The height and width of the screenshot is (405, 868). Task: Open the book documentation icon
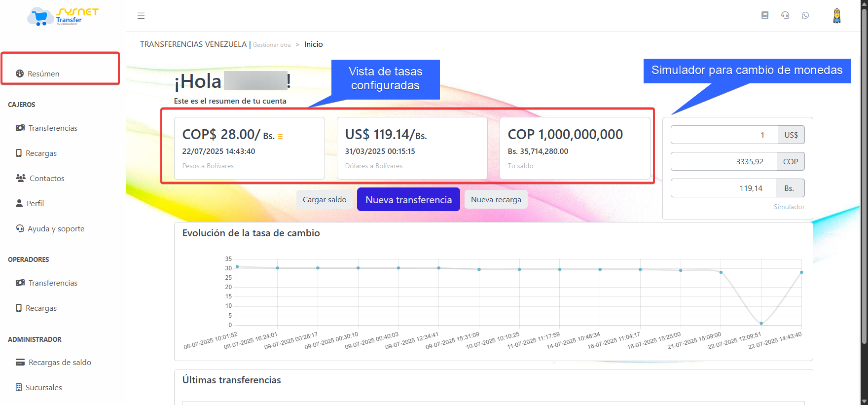pos(765,15)
